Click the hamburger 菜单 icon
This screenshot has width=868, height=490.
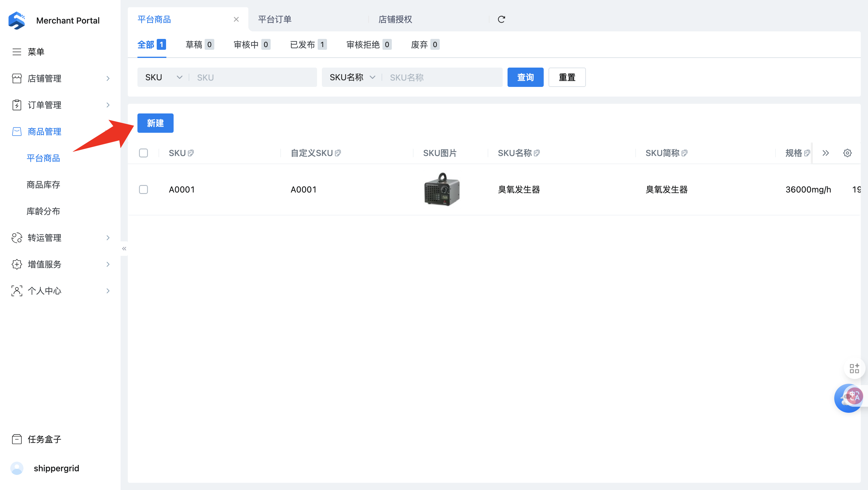point(17,52)
